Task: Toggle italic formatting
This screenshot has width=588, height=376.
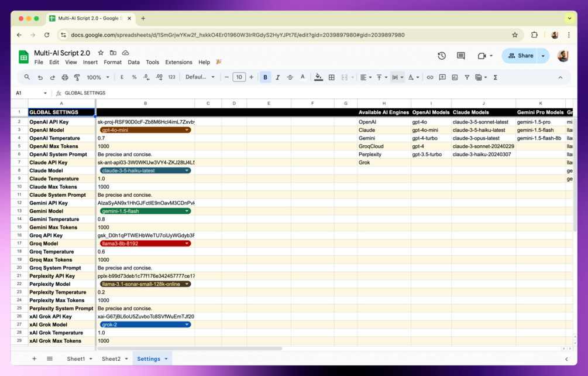Action: pyautogui.click(x=277, y=77)
